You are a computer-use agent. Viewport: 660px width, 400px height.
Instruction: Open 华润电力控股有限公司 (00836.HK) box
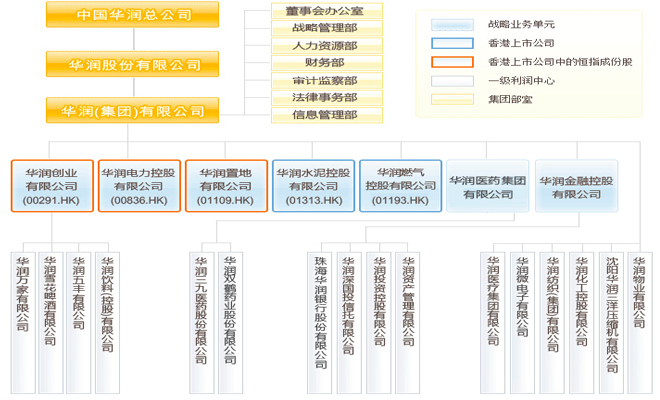pyautogui.click(x=139, y=186)
